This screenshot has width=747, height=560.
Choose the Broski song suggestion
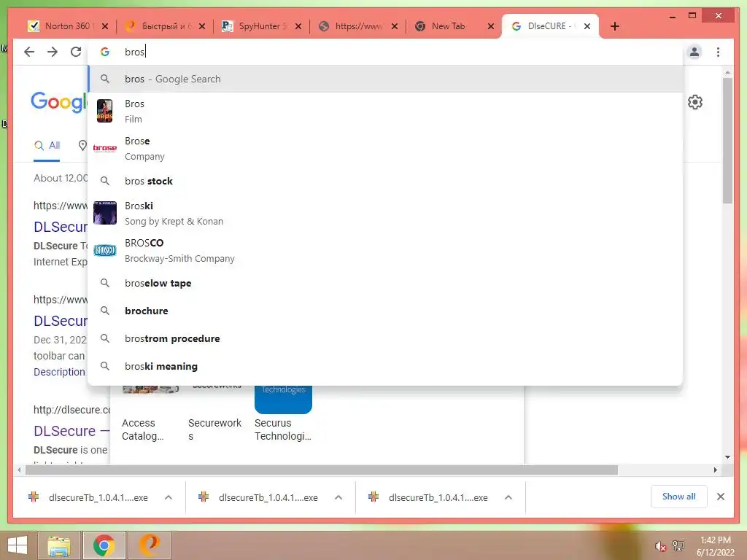point(385,214)
